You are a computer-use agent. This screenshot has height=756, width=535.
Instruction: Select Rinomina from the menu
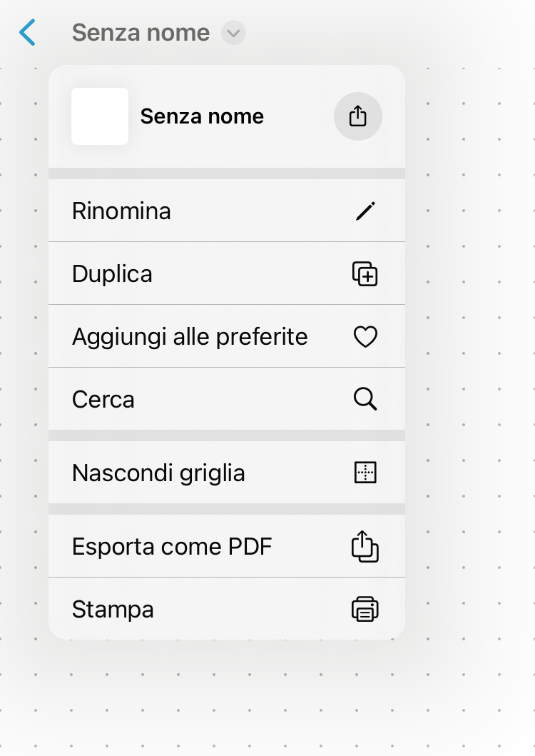point(121,211)
